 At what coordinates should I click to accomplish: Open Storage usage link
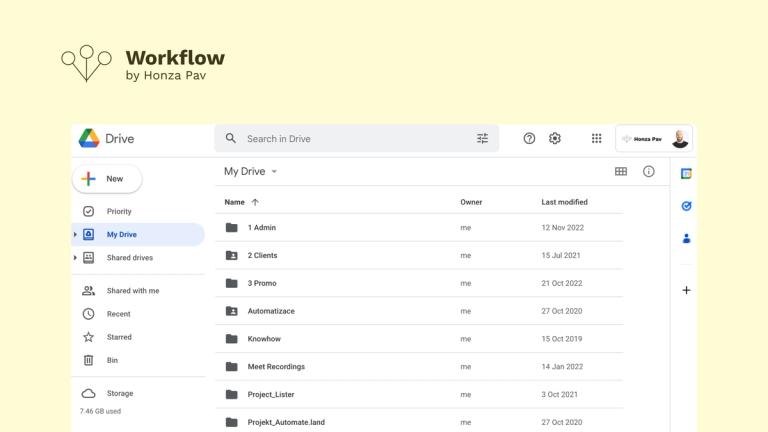click(x=120, y=393)
